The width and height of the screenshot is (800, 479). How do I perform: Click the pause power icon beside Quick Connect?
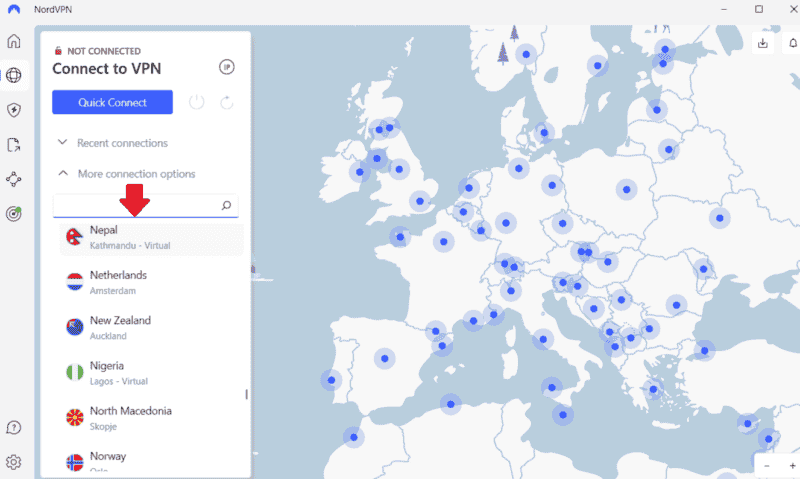pyautogui.click(x=196, y=103)
